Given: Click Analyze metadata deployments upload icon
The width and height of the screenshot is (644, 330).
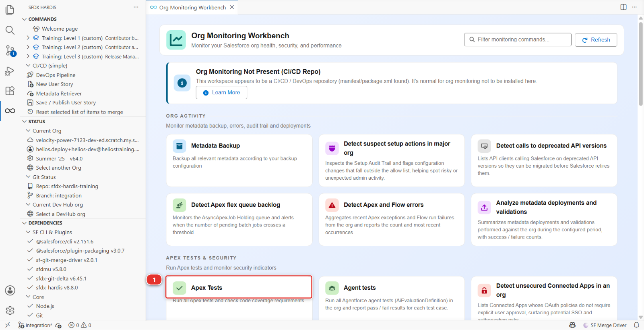Looking at the screenshot, I should [484, 208].
